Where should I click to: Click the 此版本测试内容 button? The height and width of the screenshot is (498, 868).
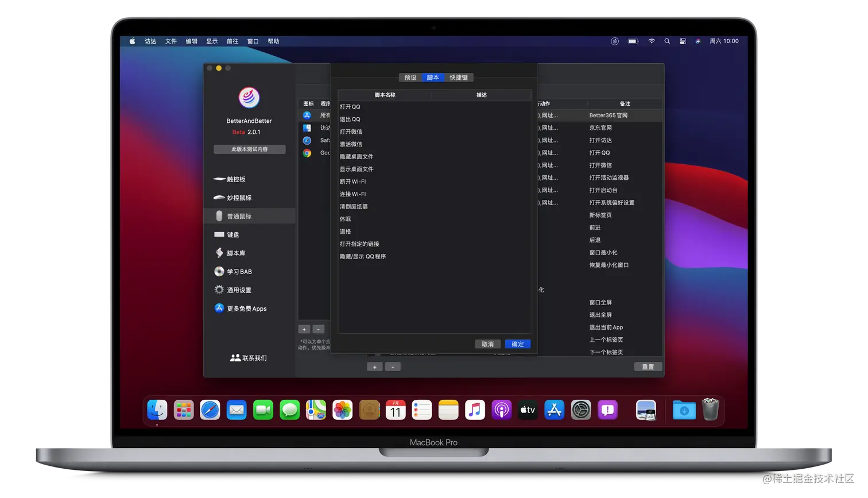coord(250,149)
